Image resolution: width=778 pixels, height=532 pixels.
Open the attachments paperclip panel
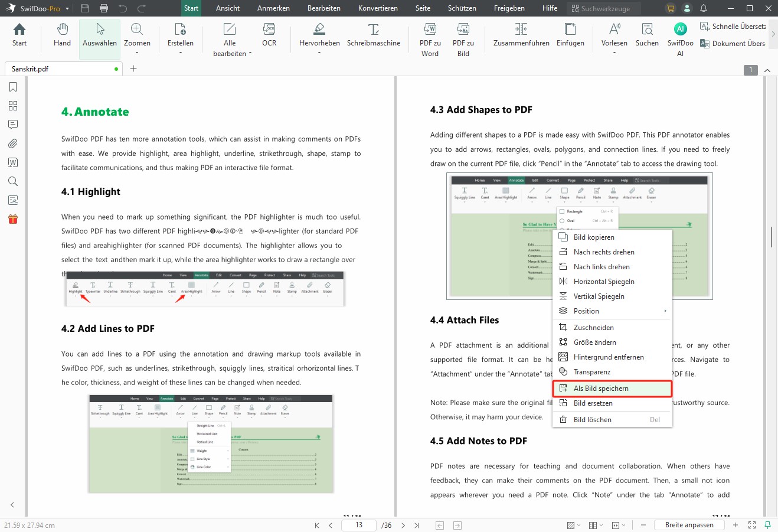point(13,143)
